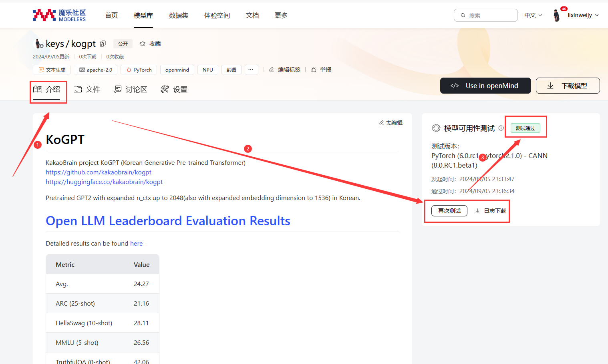Click the copy icon next to kogpt
The width and height of the screenshot is (608, 364).
coord(103,44)
